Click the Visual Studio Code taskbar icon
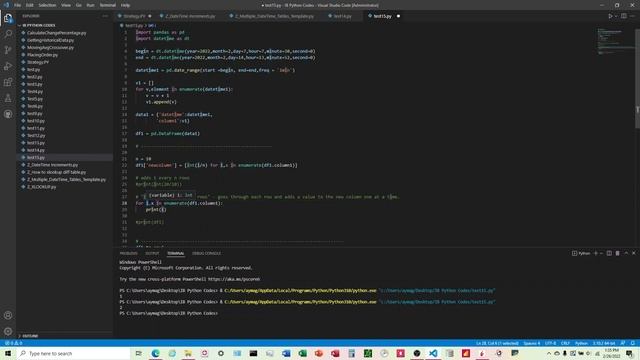This screenshot has width=640, height=360. pyautogui.click(x=433, y=353)
